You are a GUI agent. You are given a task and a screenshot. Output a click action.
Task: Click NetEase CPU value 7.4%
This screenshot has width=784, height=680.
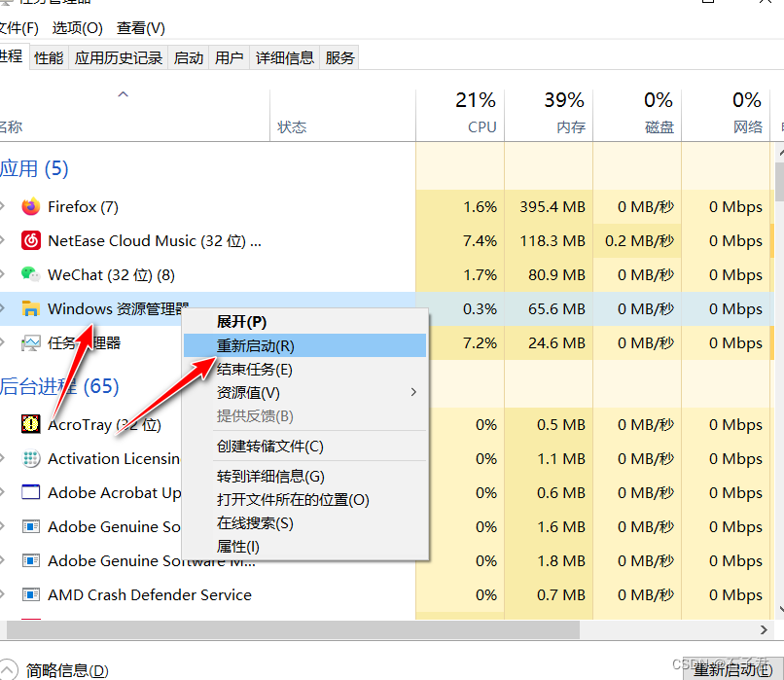tap(480, 240)
